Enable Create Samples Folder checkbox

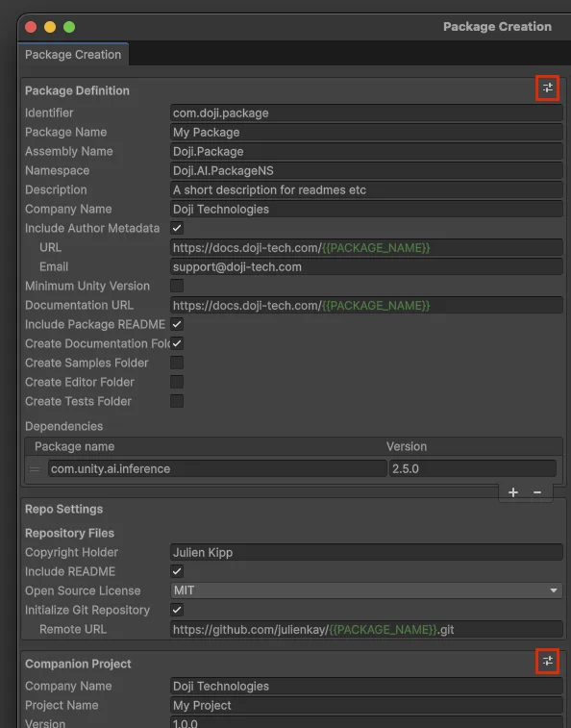(x=177, y=363)
